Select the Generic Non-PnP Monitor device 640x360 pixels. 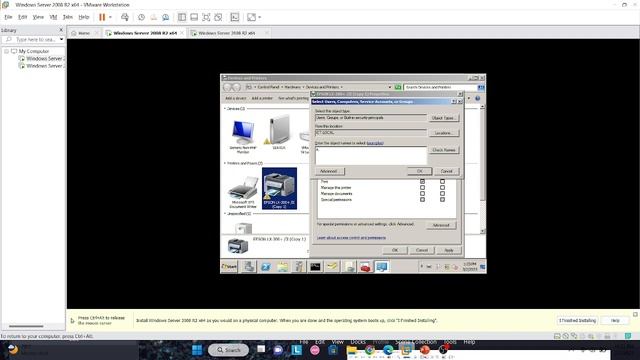click(243, 136)
